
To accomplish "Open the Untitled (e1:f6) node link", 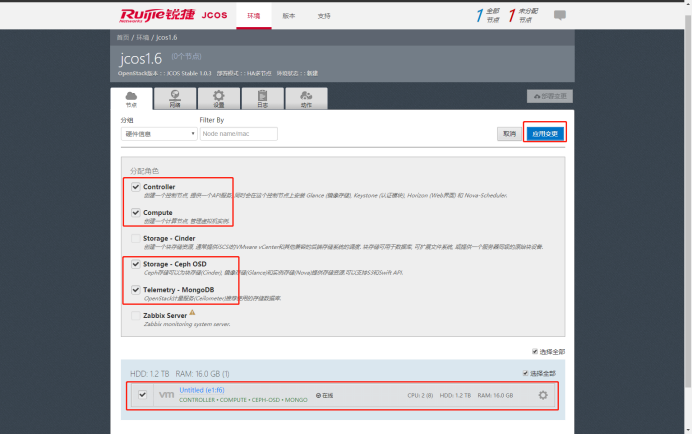I will click(202, 390).
